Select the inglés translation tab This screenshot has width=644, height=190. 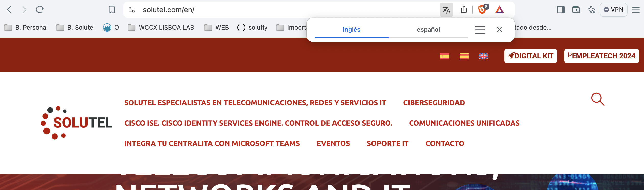point(352,30)
